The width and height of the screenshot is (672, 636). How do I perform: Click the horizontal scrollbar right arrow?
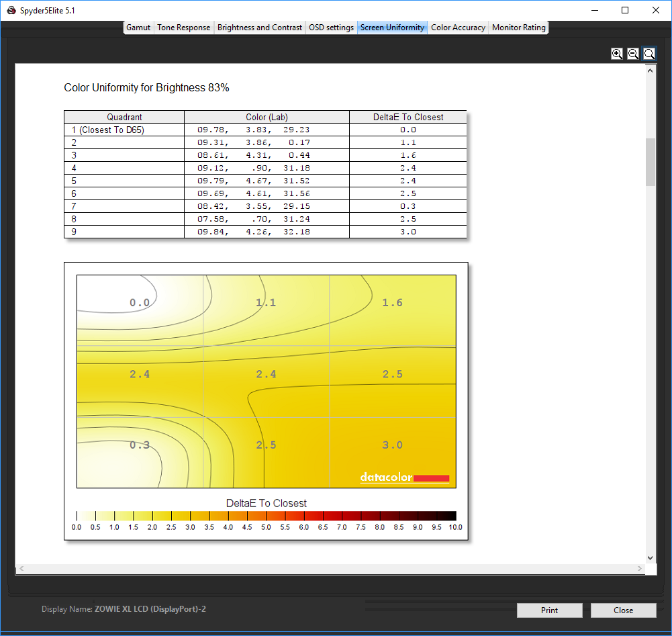[x=639, y=569]
